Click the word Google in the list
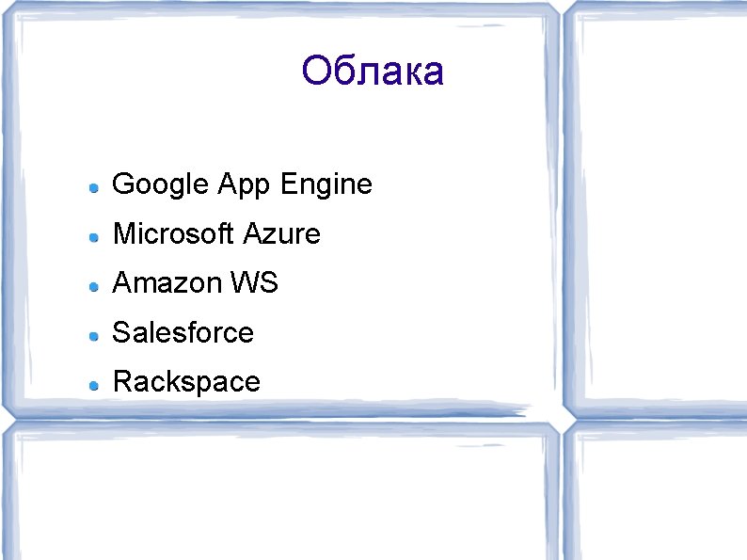The height and width of the screenshot is (560, 747). (x=160, y=184)
